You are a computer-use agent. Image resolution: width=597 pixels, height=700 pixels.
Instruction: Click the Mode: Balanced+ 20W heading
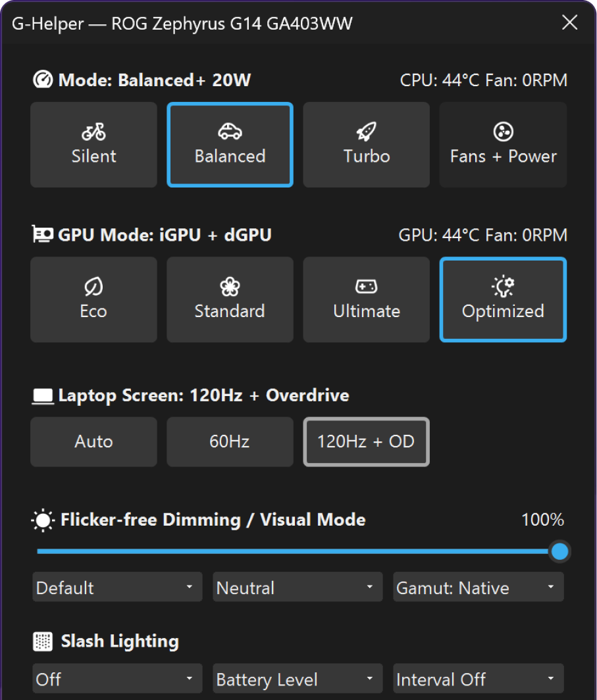155,80
